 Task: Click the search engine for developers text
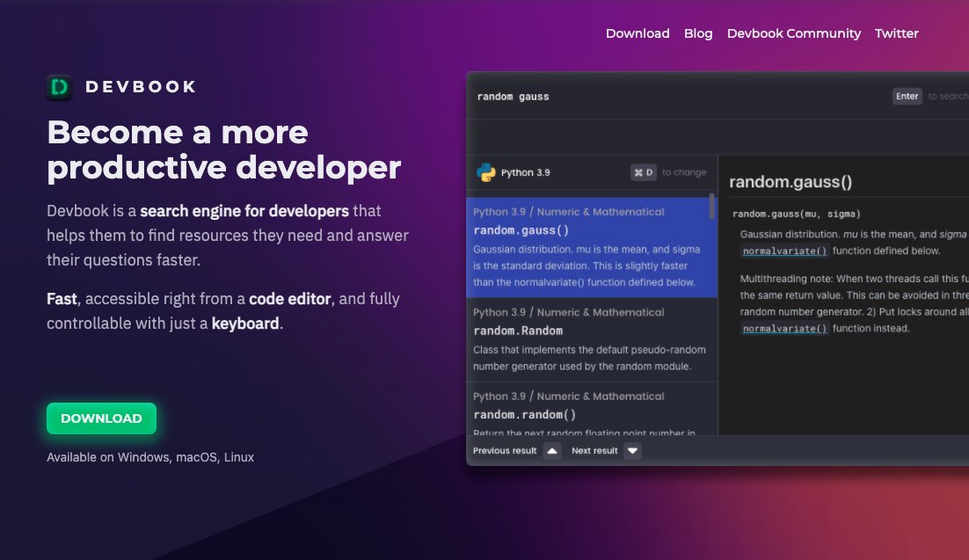click(244, 211)
